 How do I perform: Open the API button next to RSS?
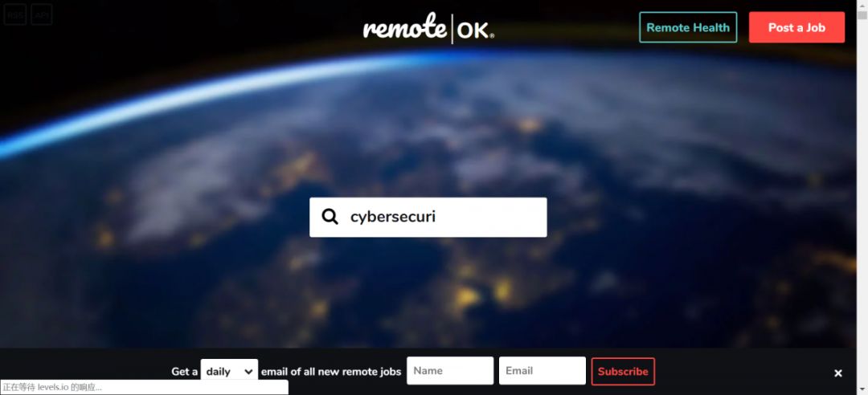tap(42, 14)
